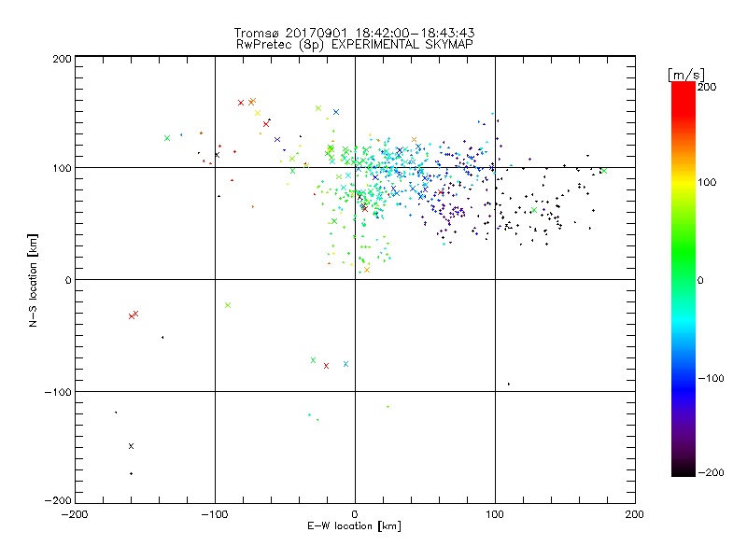The height and width of the screenshot is (560, 747).
Task: Click the -100 tick label on the E-W axis
Action: (x=215, y=514)
